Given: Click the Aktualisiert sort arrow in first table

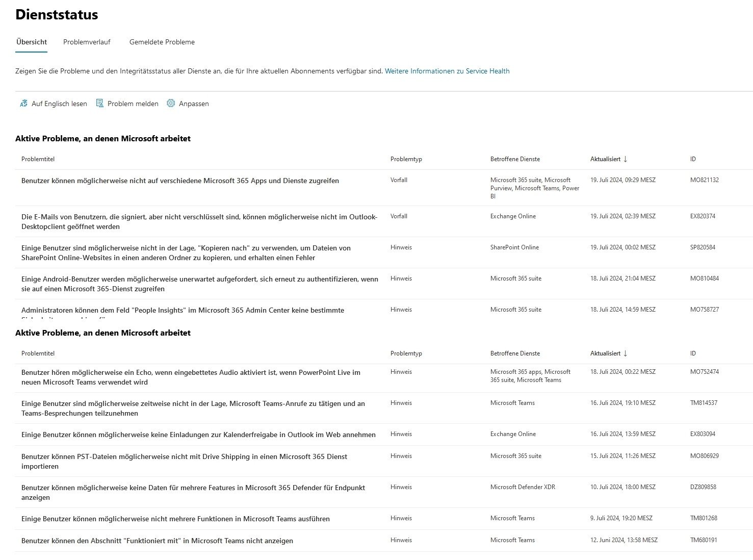Looking at the screenshot, I should 626,159.
